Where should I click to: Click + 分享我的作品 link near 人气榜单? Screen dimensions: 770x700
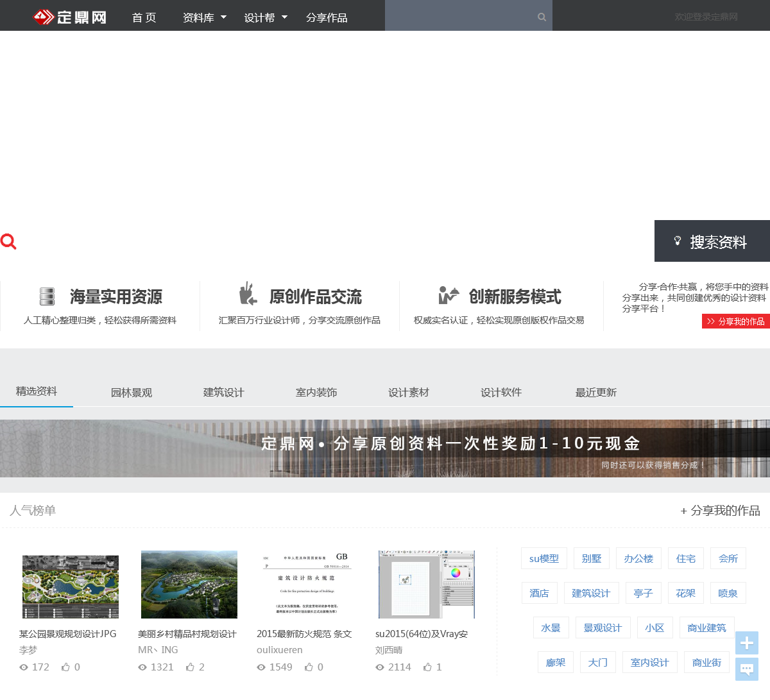[720, 511]
